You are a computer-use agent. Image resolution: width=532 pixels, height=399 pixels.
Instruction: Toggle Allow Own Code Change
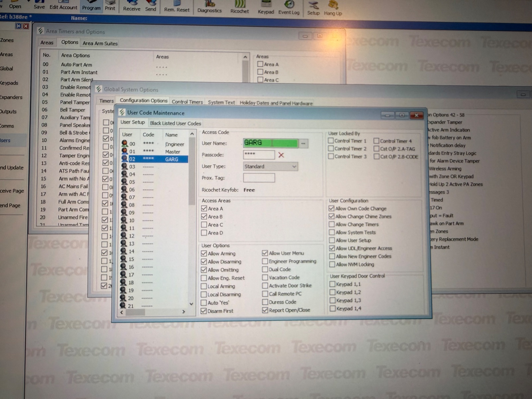[332, 208]
